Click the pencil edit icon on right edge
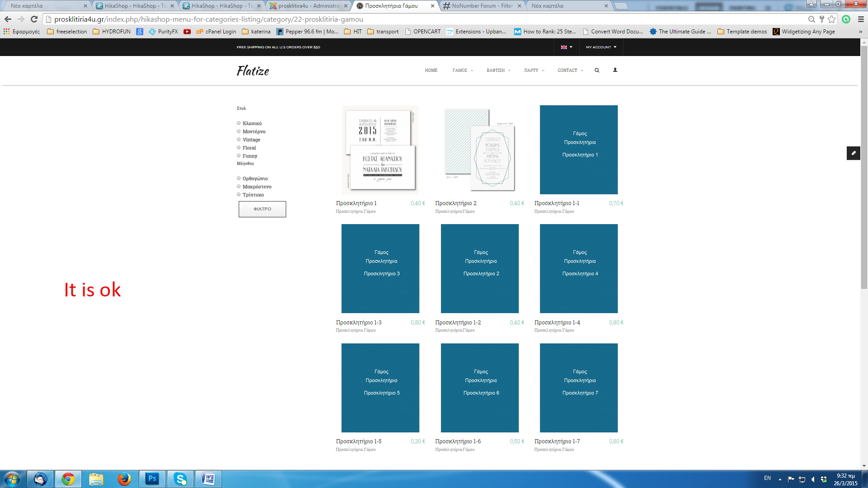This screenshot has height=488, width=868. (x=853, y=153)
